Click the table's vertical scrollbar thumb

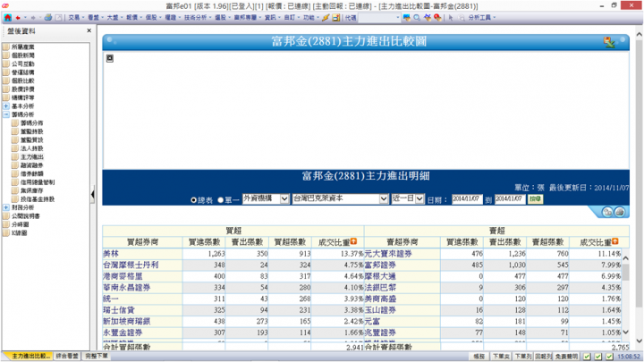625,272
